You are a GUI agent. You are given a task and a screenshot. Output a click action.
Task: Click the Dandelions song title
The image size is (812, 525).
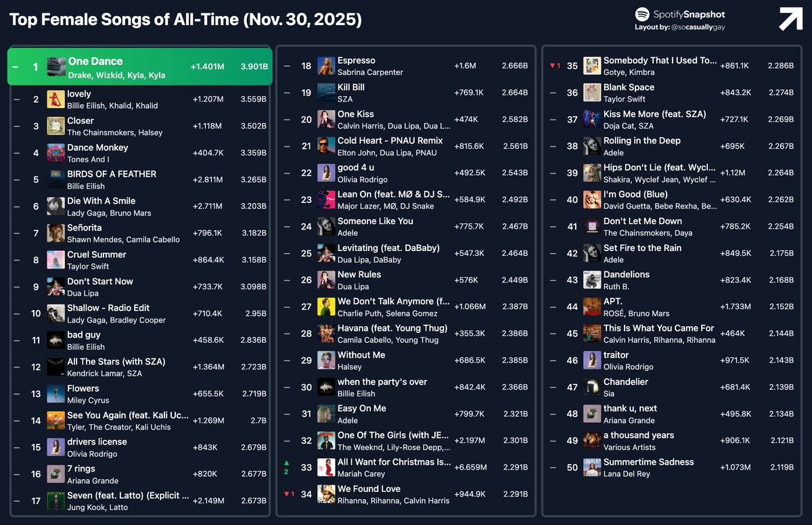pyautogui.click(x=627, y=275)
